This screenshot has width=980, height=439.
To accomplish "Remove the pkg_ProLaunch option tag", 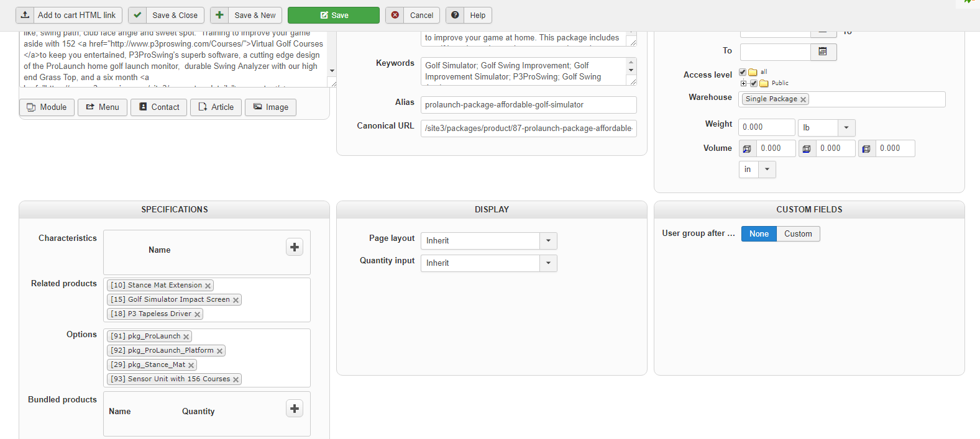I will click(186, 337).
